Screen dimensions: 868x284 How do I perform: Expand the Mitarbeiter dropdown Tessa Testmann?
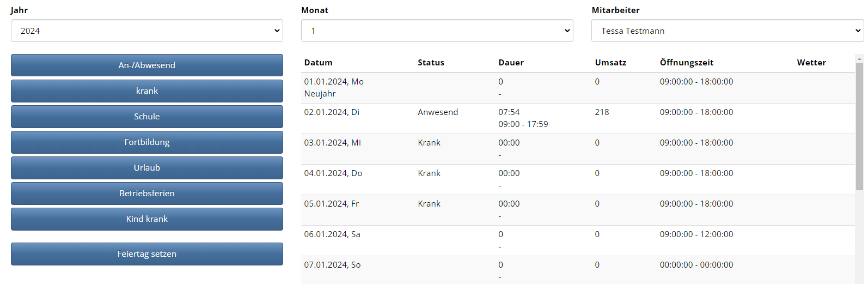[728, 31]
